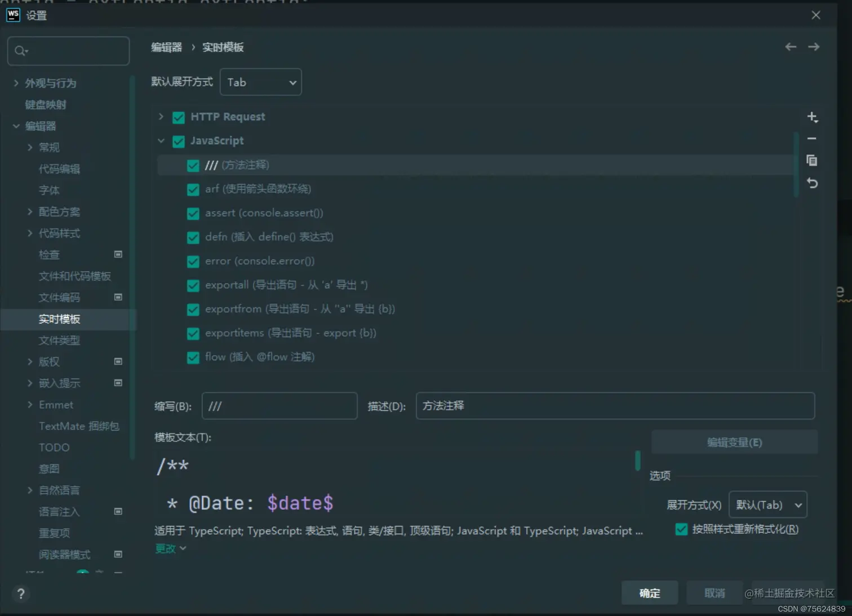Open help with the question mark icon

[21, 593]
